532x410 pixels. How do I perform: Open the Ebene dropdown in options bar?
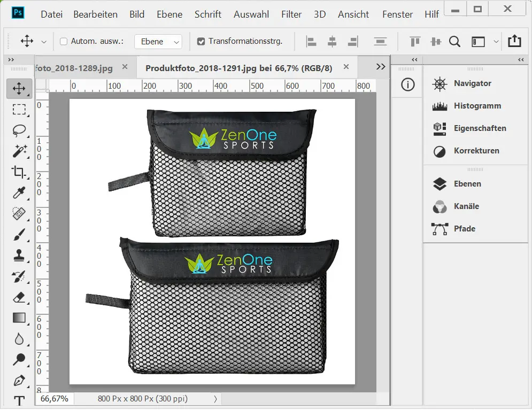[158, 42]
